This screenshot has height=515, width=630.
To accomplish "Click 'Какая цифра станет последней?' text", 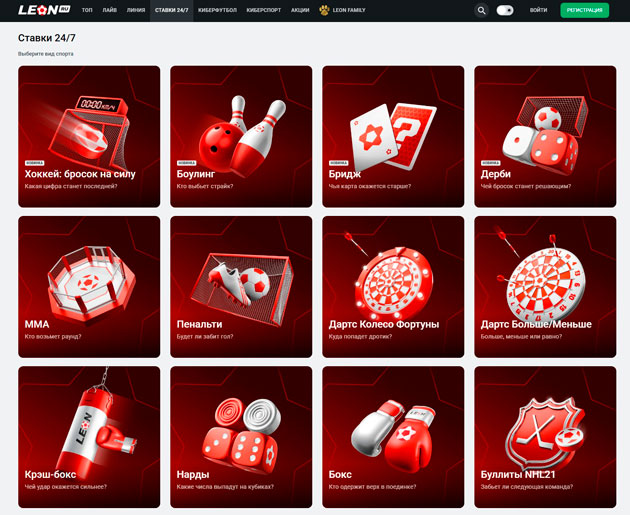I will (x=71, y=186).
